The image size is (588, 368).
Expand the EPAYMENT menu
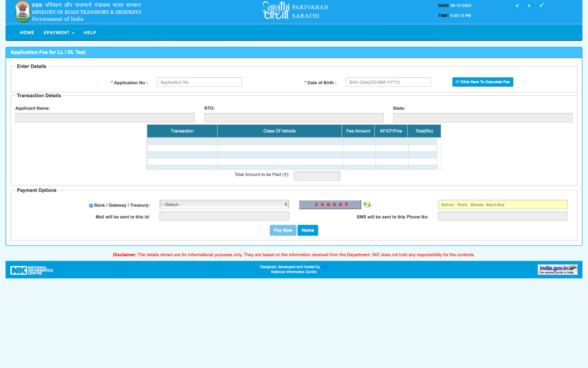pyautogui.click(x=59, y=33)
